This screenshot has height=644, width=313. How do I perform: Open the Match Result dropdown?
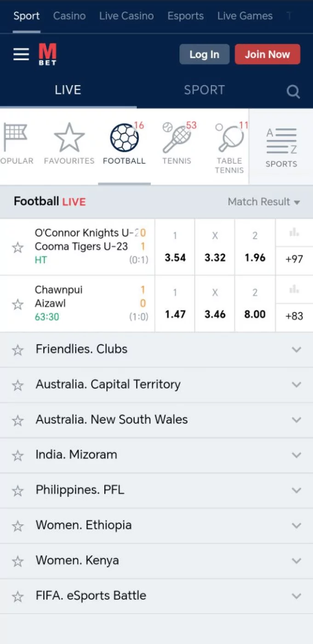pyautogui.click(x=264, y=201)
